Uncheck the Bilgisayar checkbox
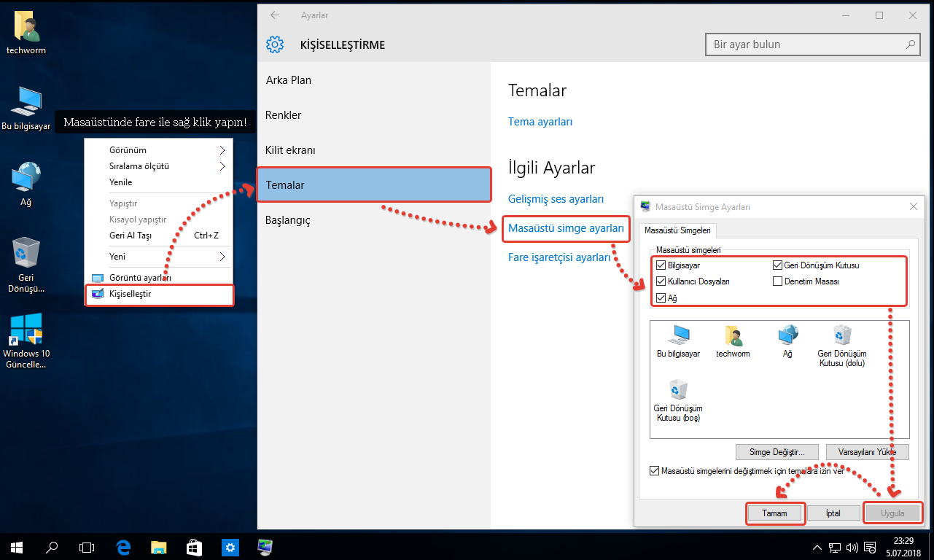934x560 pixels. [x=661, y=265]
